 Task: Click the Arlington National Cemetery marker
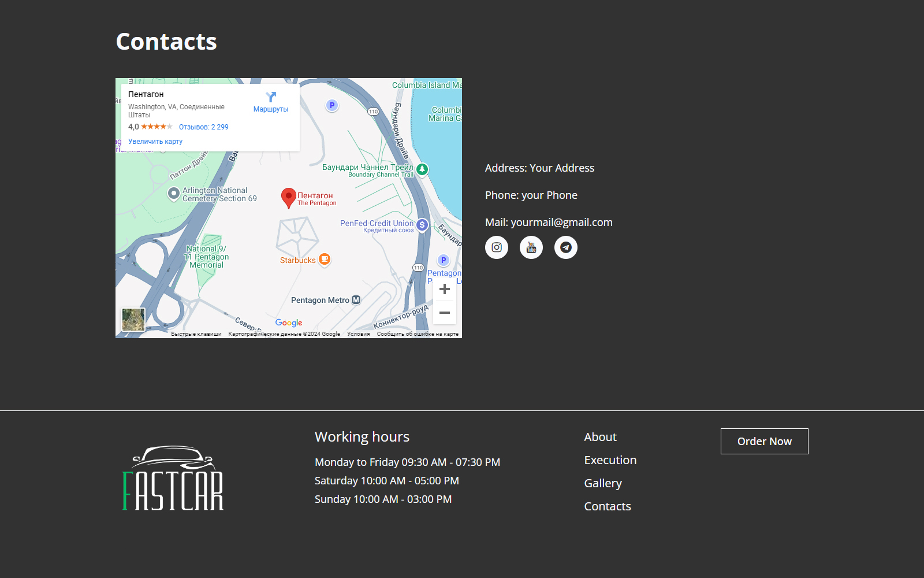(x=173, y=193)
